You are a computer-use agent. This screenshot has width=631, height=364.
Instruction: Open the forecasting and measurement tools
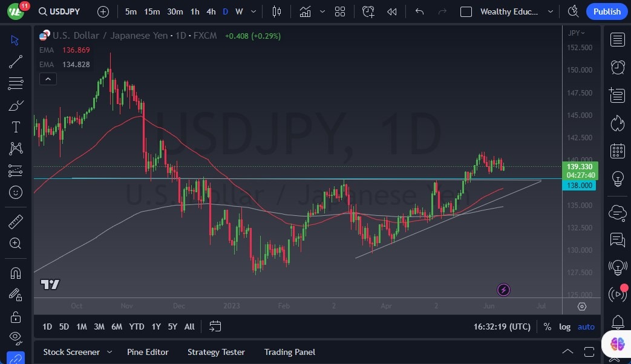coord(15,171)
